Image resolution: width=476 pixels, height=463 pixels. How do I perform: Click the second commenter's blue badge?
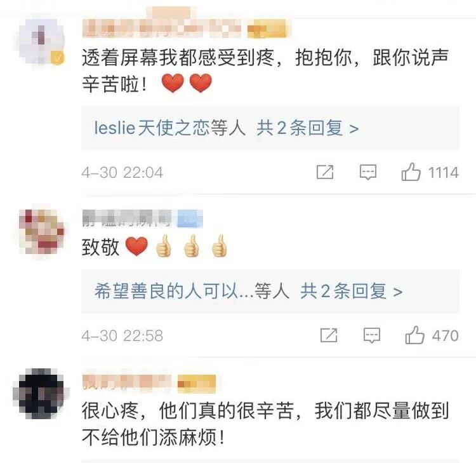[x=190, y=218]
